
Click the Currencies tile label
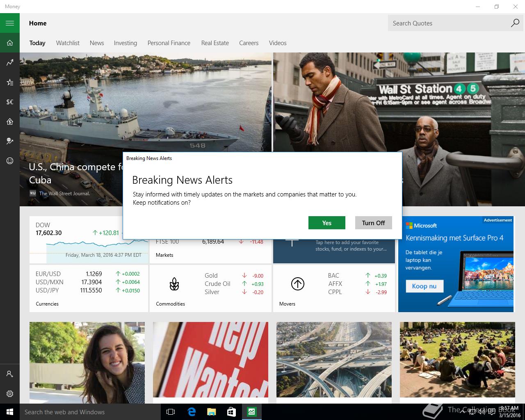coord(47,304)
